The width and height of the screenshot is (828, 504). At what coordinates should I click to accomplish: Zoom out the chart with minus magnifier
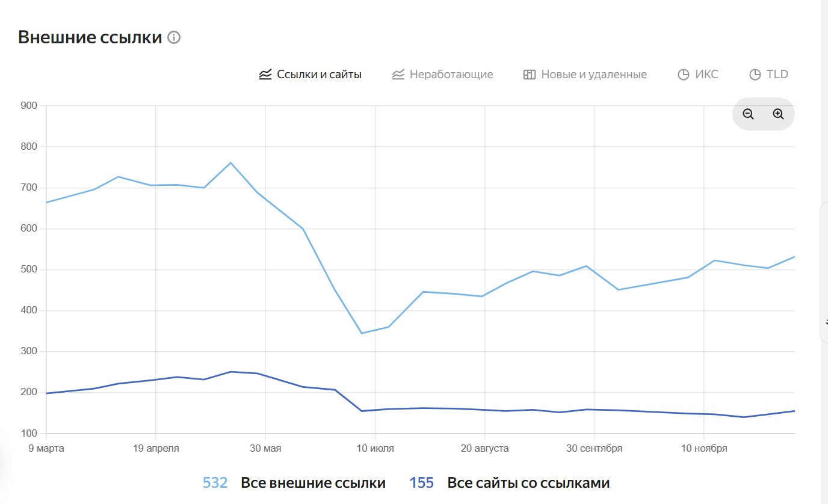point(748,114)
